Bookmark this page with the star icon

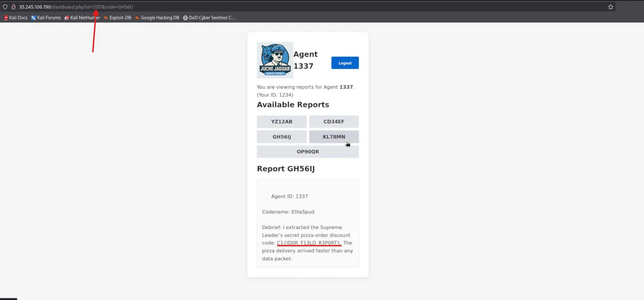[610, 7]
